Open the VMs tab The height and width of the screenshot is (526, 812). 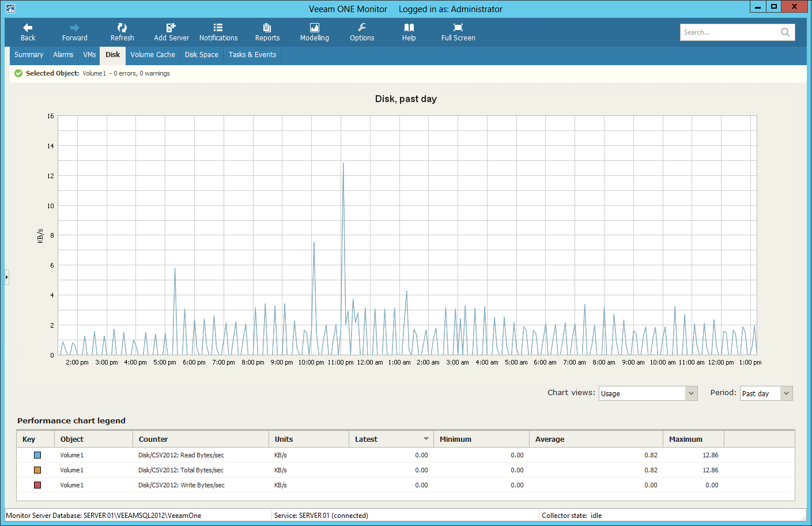click(x=89, y=55)
